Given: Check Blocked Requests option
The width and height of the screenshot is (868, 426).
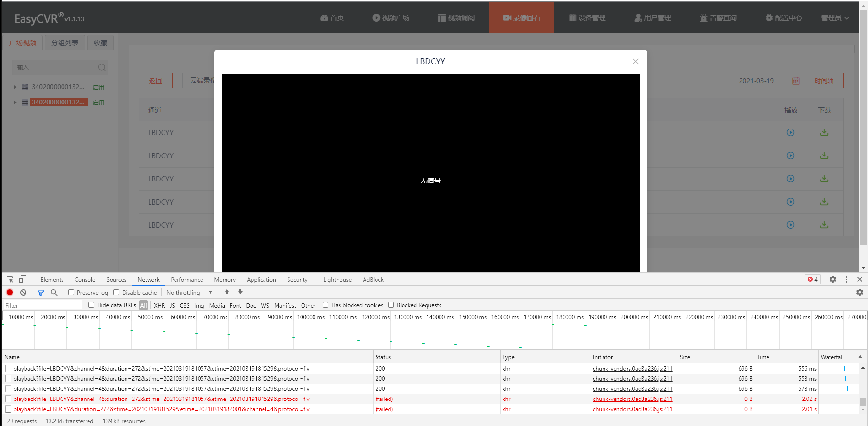Looking at the screenshot, I should pos(391,305).
